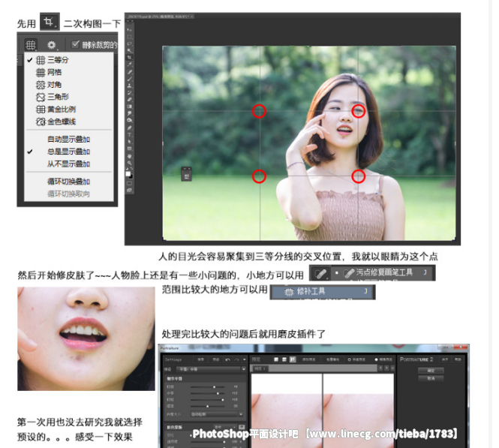
Task: Click the background color swatch
Action: click(131, 176)
